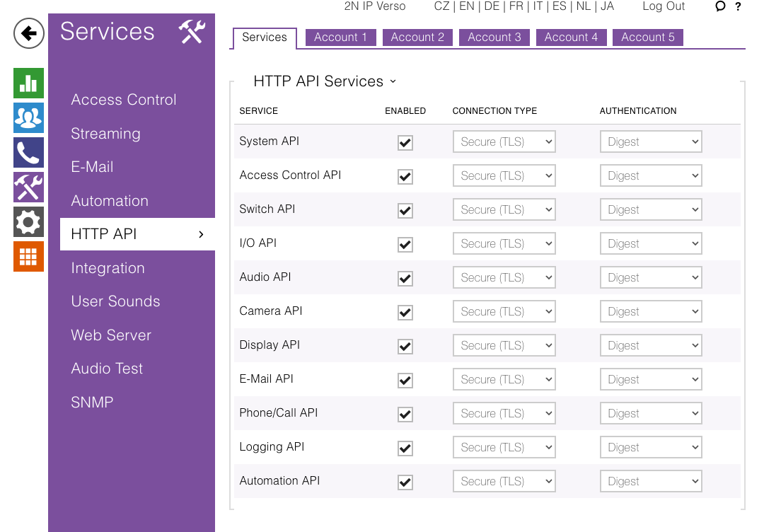This screenshot has height=532, width=764.
Task: Open the Directory users icon
Action: pyautogui.click(x=28, y=118)
